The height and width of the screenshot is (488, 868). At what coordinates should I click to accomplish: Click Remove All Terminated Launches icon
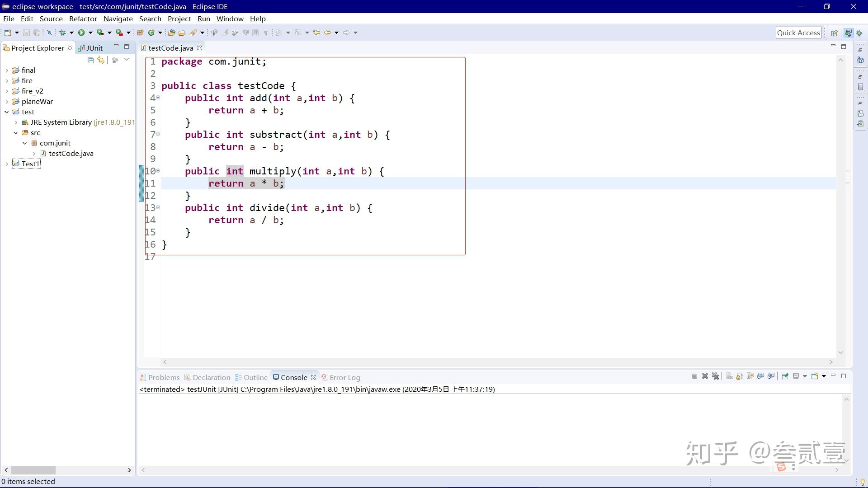715,376
